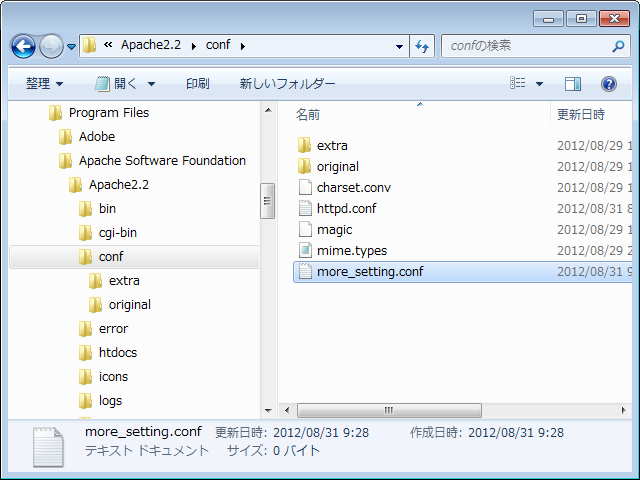The image size is (640, 480).
Task: Select the cgi-bin folder in tree
Action: click(117, 233)
